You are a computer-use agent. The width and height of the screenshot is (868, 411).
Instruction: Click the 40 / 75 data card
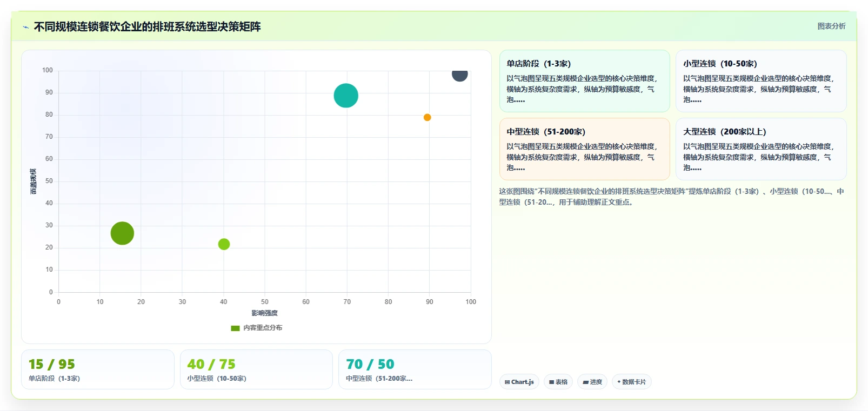[x=256, y=369]
